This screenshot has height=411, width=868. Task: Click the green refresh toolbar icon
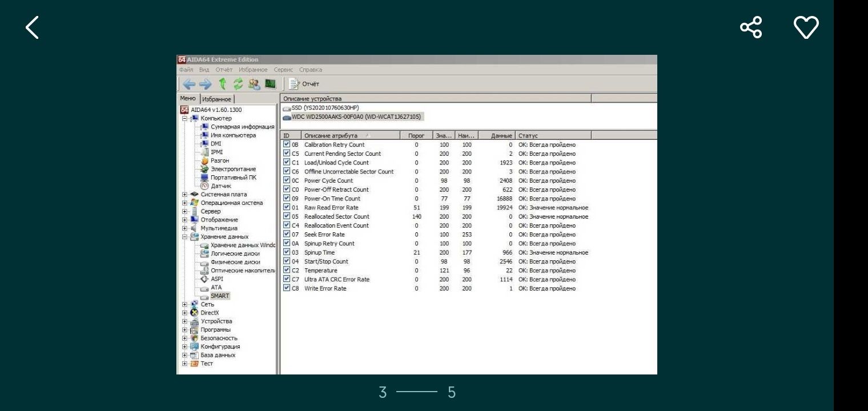pyautogui.click(x=238, y=84)
